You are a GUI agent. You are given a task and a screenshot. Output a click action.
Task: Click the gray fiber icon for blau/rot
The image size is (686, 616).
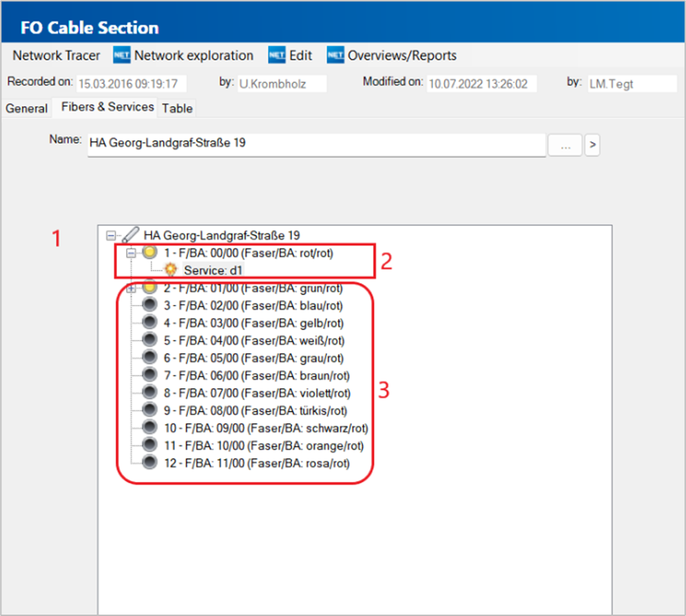pos(149,305)
